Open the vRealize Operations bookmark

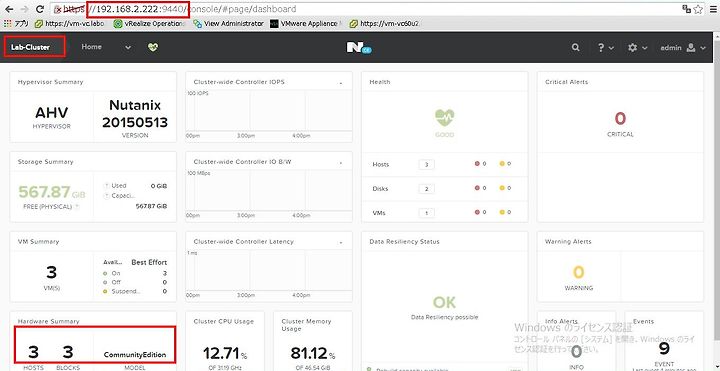pyautogui.click(x=149, y=23)
